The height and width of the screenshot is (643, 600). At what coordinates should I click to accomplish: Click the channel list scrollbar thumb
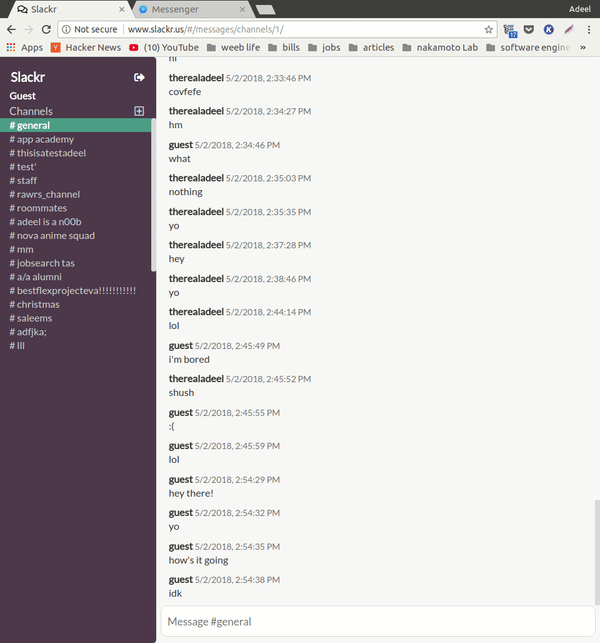(153, 195)
